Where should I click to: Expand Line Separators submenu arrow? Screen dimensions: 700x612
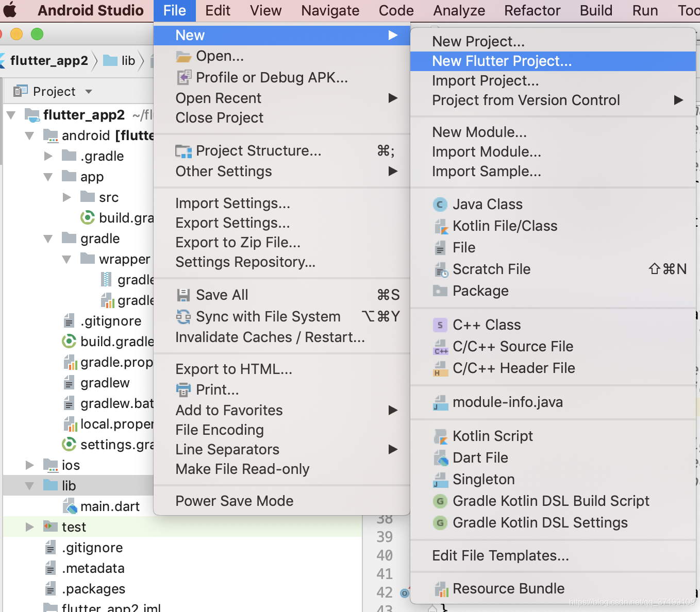(393, 449)
